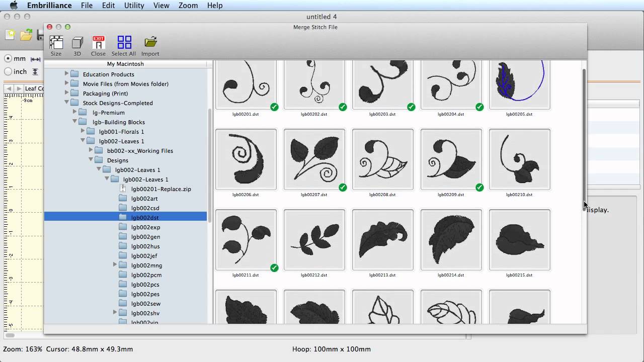
Task: Click the thumbnail pane vertical scrollbar
Action: [x=584, y=139]
